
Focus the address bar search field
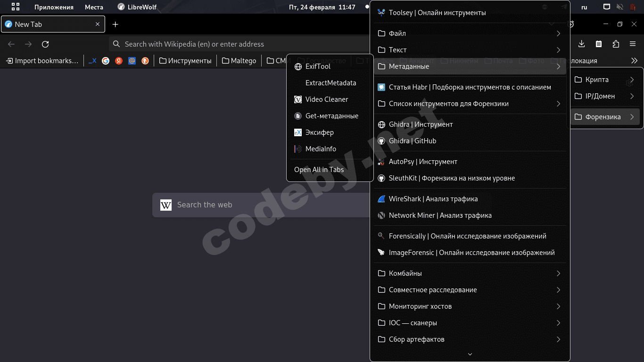pos(239,44)
